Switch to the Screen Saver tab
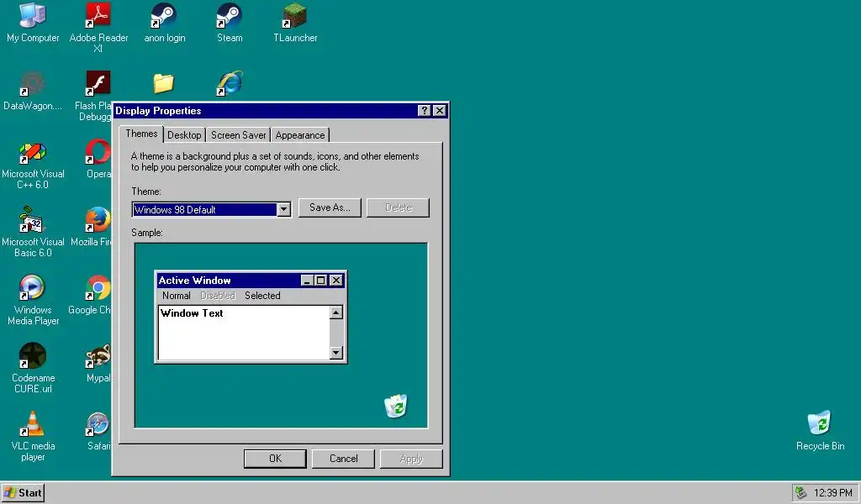The height and width of the screenshot is (504, 861). (238, 135)
